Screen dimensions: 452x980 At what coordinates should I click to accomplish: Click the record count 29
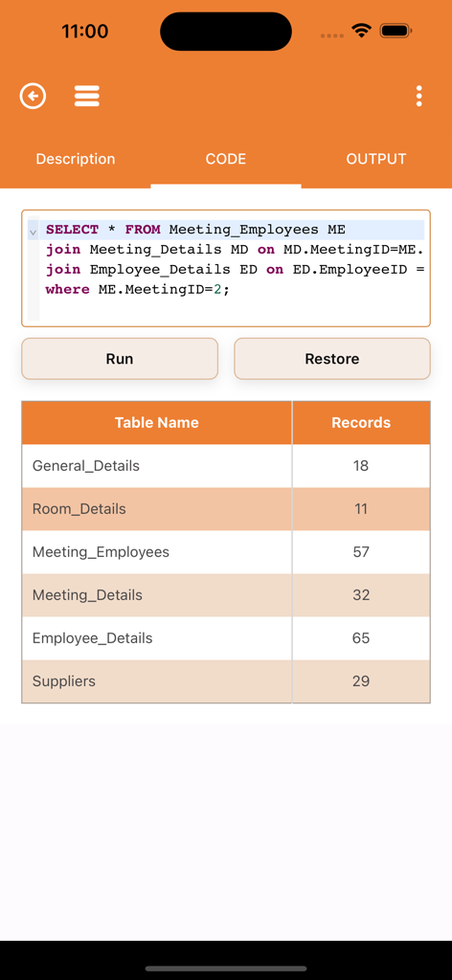[x=361, y=681]
